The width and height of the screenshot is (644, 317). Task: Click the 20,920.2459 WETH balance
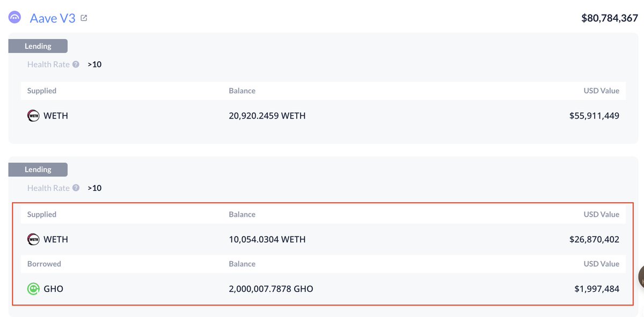point(267,116)
